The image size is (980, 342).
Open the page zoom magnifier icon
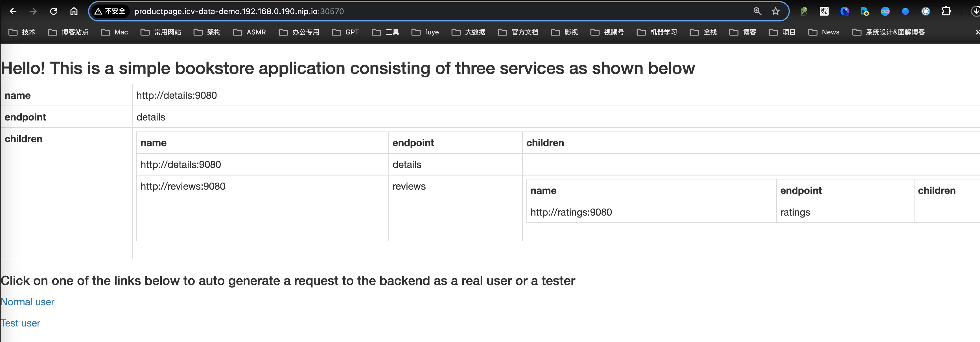(x=757, y=11)
